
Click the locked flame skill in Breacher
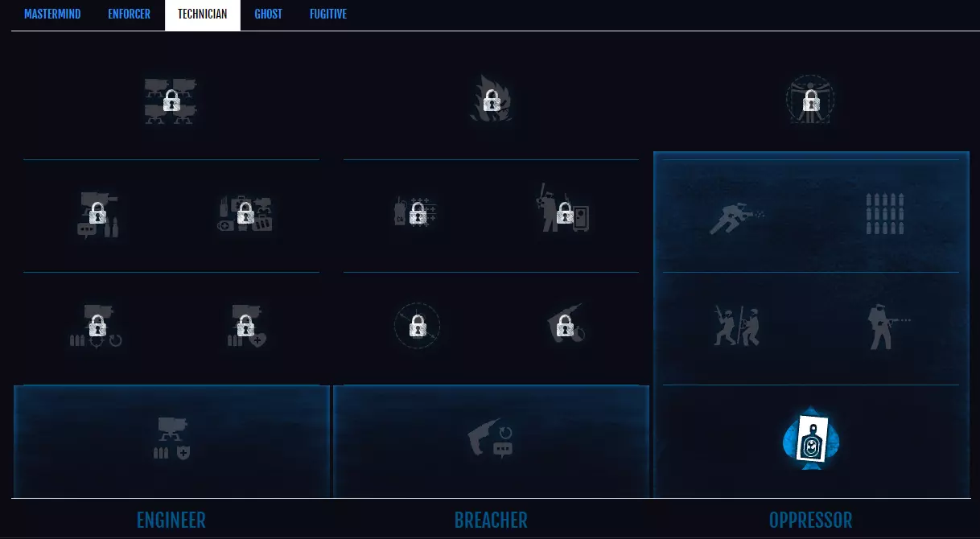492,100
